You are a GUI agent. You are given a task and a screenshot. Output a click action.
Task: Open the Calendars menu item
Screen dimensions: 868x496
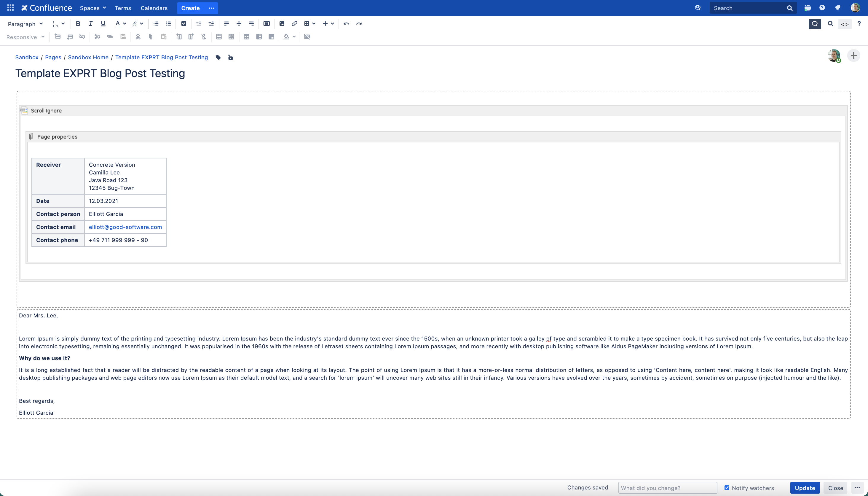[x=154, y=8]
